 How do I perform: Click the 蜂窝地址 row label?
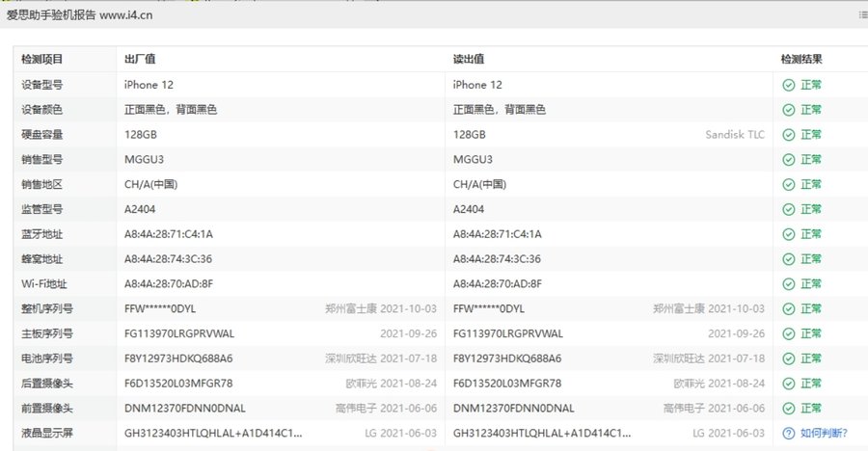[42, 259]
